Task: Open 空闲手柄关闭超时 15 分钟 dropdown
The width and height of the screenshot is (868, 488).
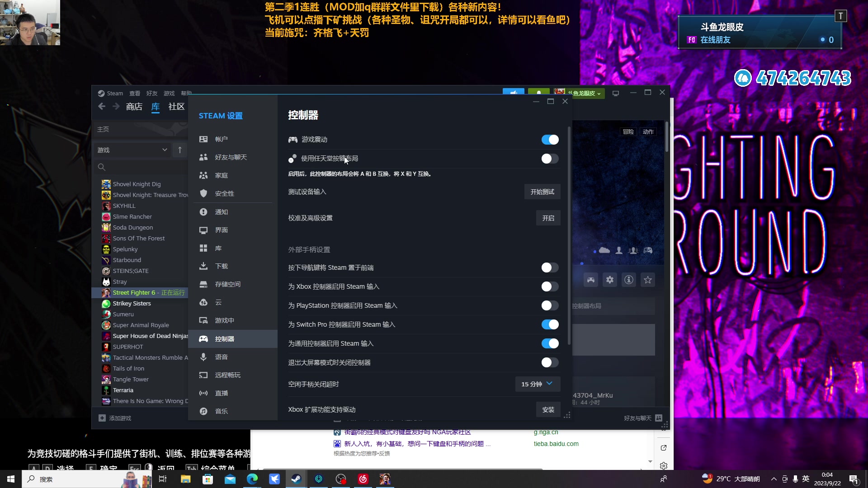Action: (538, 384)
